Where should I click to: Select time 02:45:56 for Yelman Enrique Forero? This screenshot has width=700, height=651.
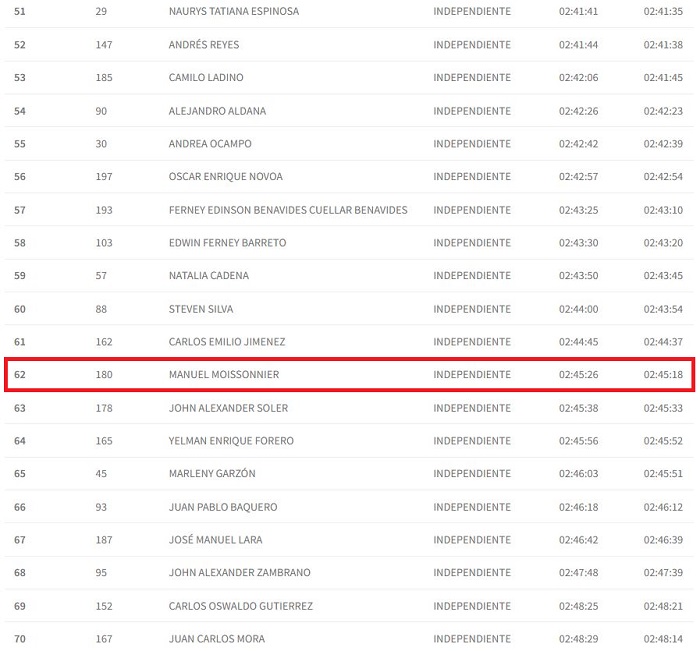(578, 441)
